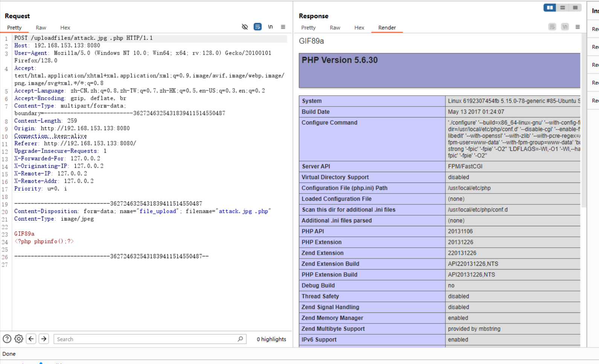Screen dimensions: 599x364
Task: Click the System row label
Action: 312,101
